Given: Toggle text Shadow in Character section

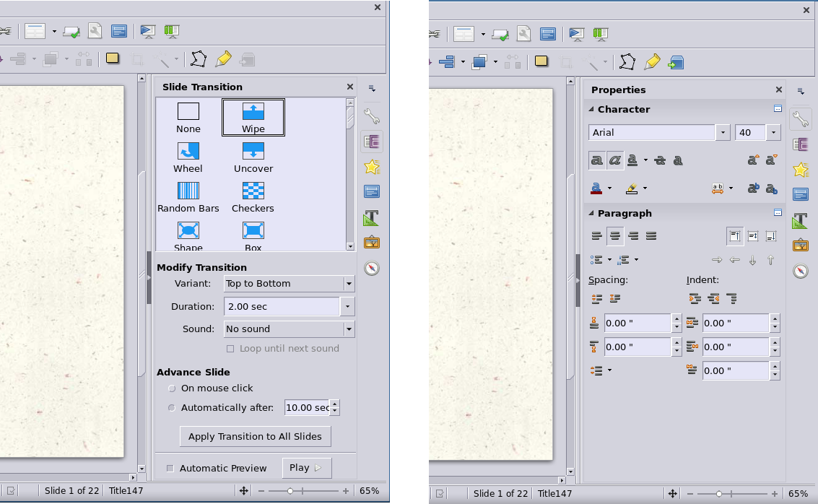Looking at the screenshot, I should pyautogui.click(x=678, y=160).
